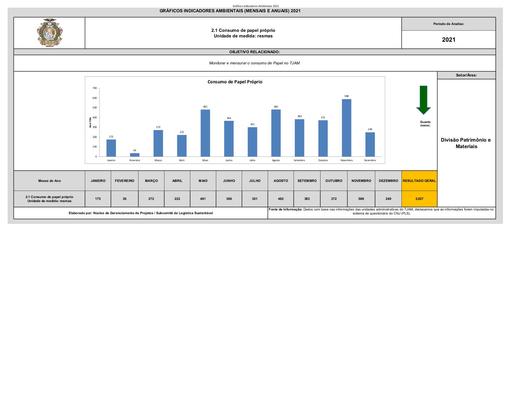
Task: Click the June bar in the chart
Action: (x=229, y=139)
